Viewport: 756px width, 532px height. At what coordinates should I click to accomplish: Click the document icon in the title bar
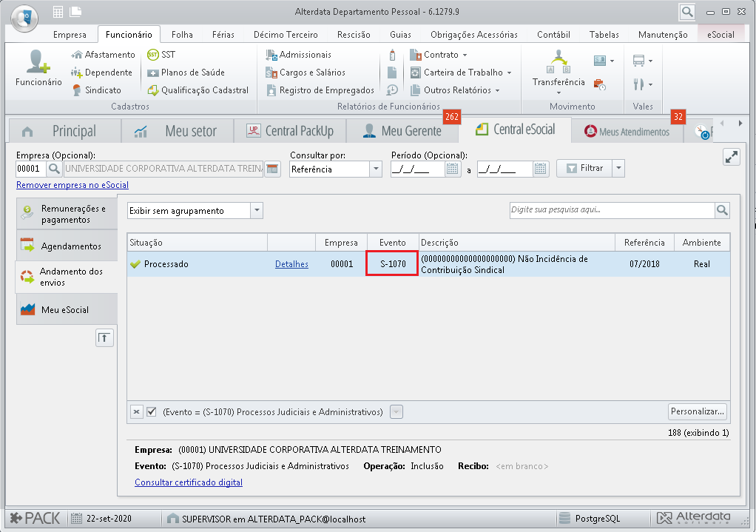pyautogui.click(x=75, y=12)
